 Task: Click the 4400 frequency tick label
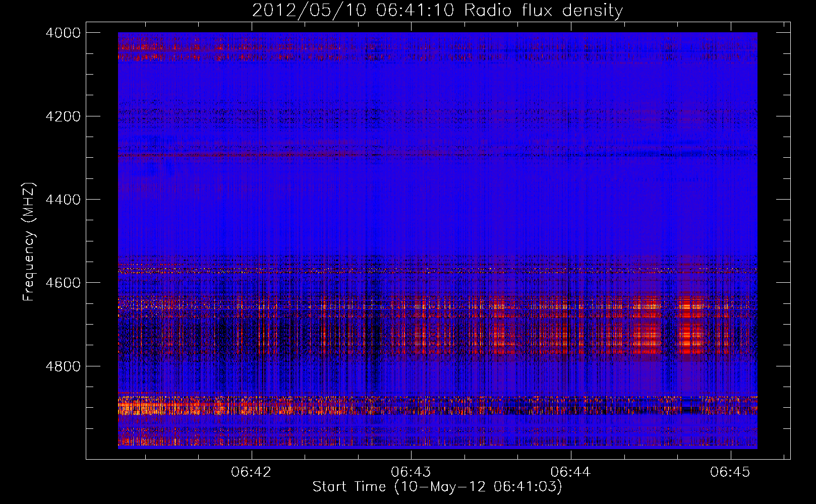(x=63, y=200)
